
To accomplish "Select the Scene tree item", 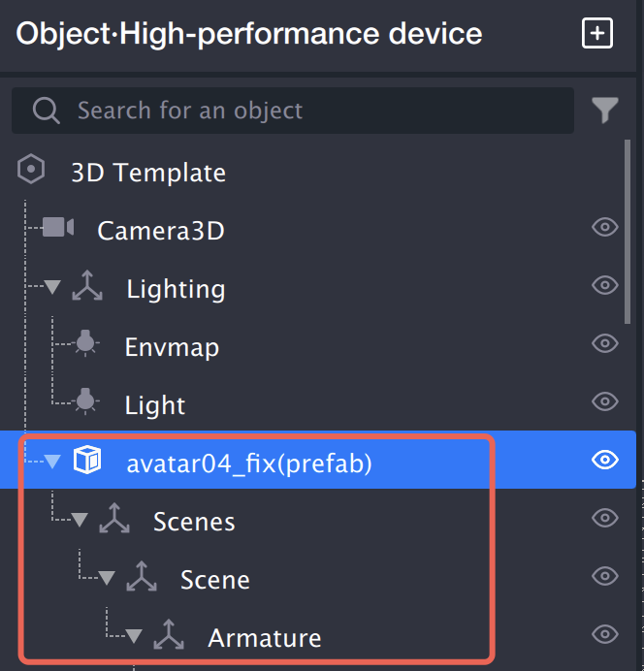I will [x=214, y=580].
